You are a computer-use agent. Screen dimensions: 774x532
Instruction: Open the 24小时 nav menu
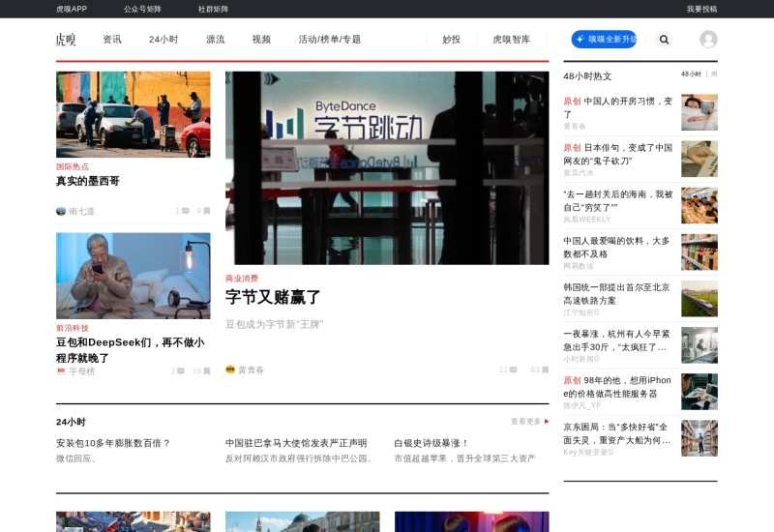(x=164, y=40)
